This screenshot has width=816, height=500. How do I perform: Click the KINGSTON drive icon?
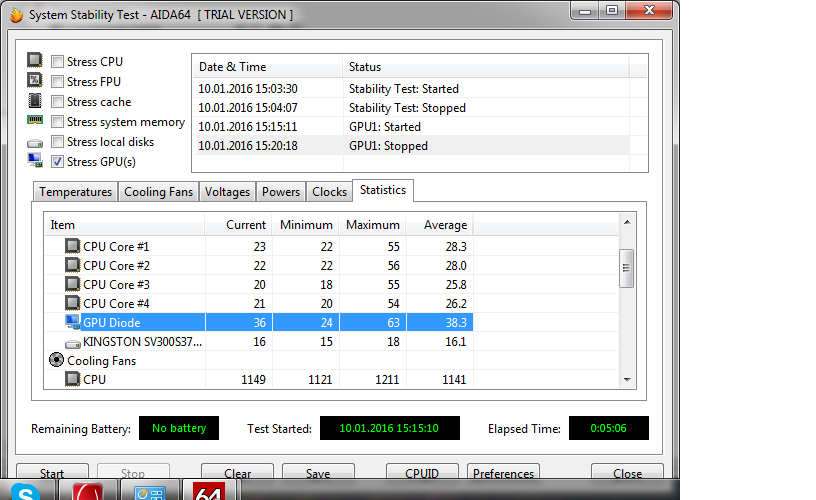[x=72, y=343]
